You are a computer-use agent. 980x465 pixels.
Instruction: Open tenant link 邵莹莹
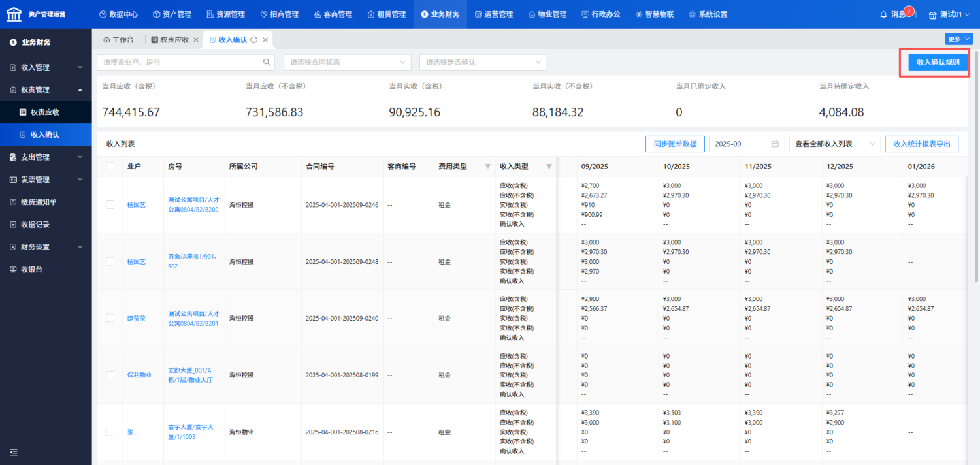137,319
